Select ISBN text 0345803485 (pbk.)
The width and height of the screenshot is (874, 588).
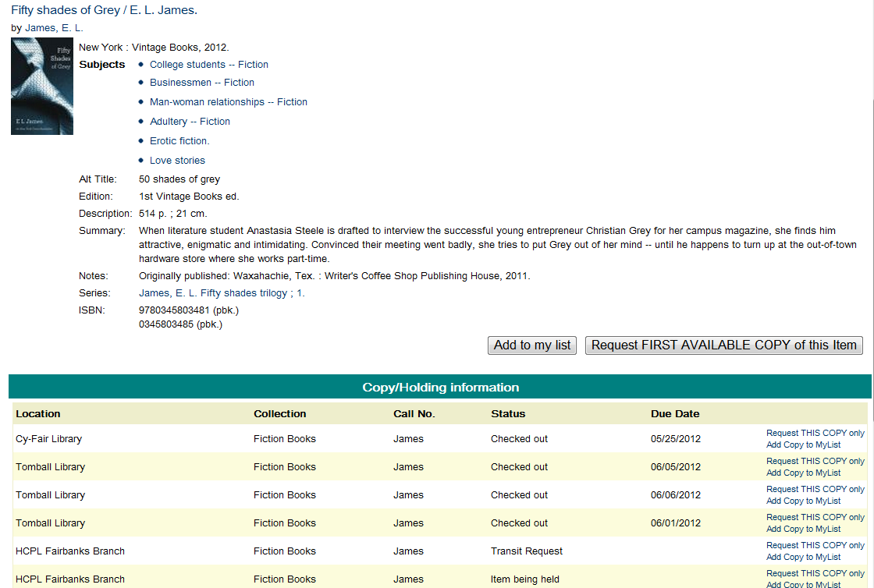180,324
